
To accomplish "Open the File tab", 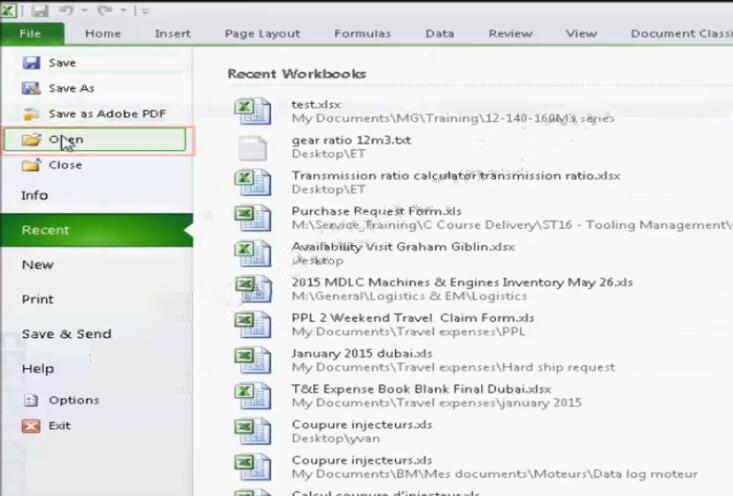I will point(32,34).
